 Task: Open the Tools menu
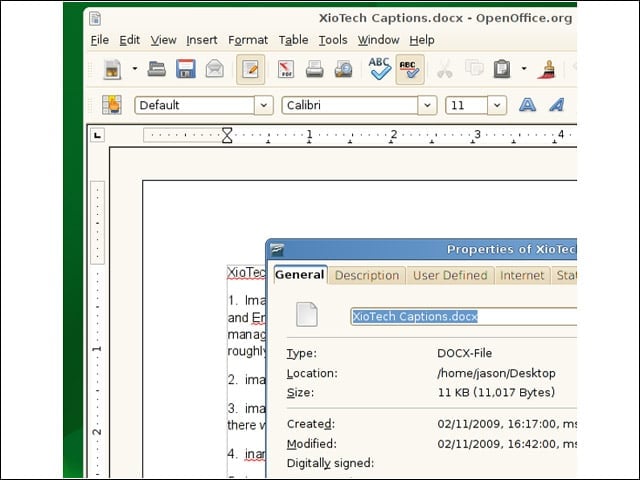pyautogui.click(x=333, y=40)
